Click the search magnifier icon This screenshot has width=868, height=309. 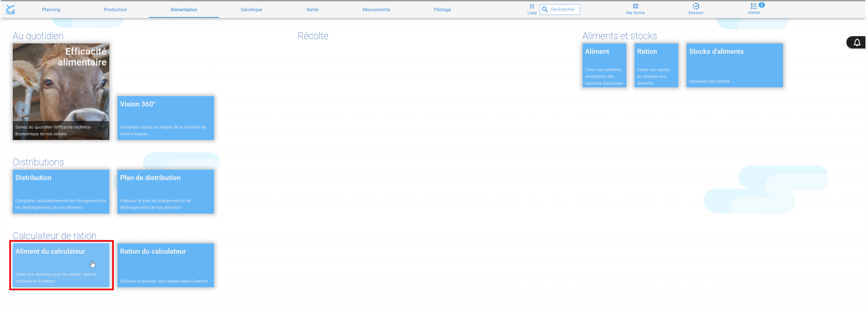545,9
